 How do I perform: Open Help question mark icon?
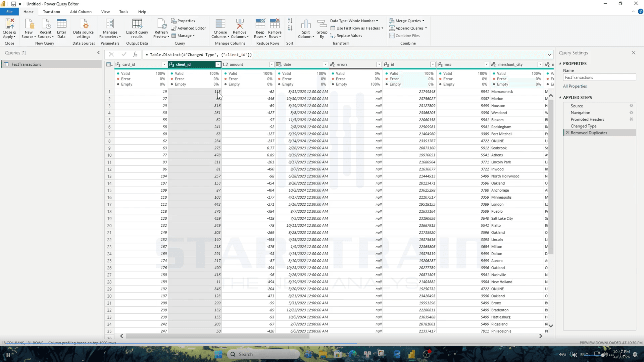click(x=640, y=11)
